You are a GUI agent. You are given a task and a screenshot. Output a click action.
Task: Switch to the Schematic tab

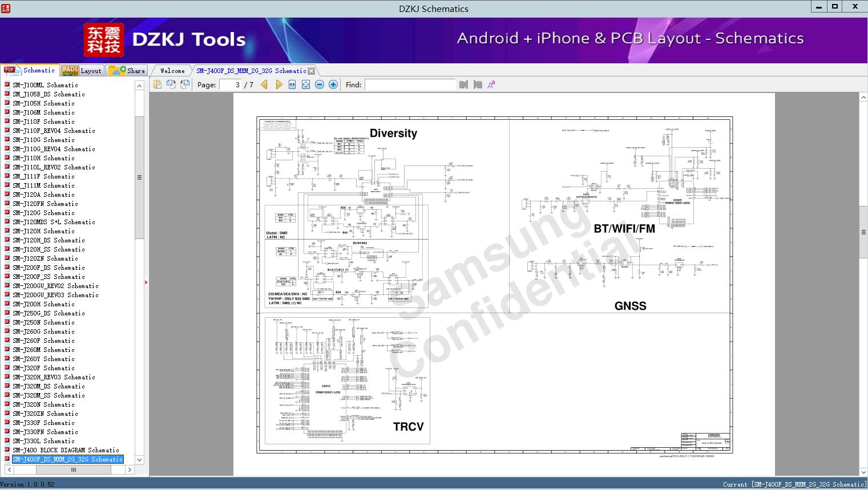[x=29, y=70]
